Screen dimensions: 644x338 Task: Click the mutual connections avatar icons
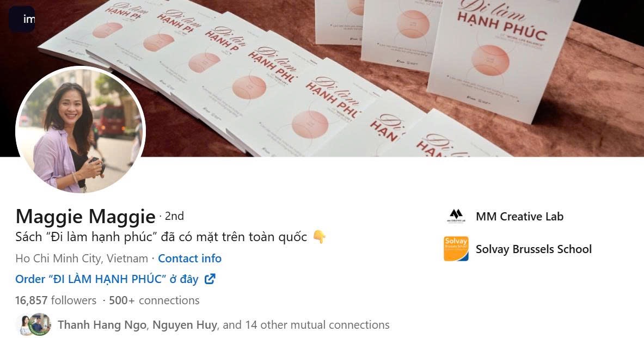pos(34,324)
